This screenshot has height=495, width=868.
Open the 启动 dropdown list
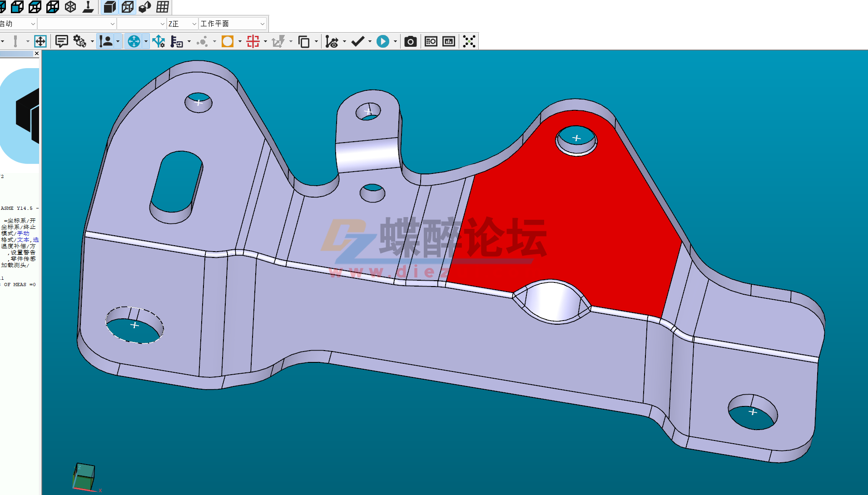[32, 23]
